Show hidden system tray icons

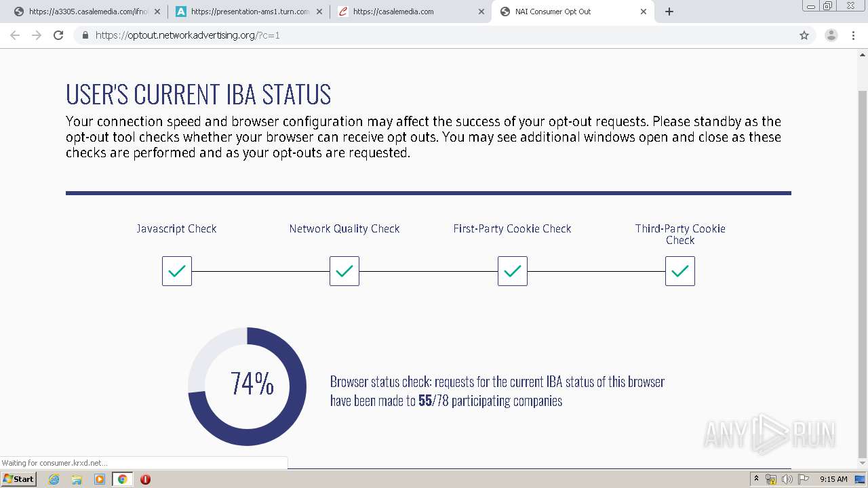click(756, 479)
